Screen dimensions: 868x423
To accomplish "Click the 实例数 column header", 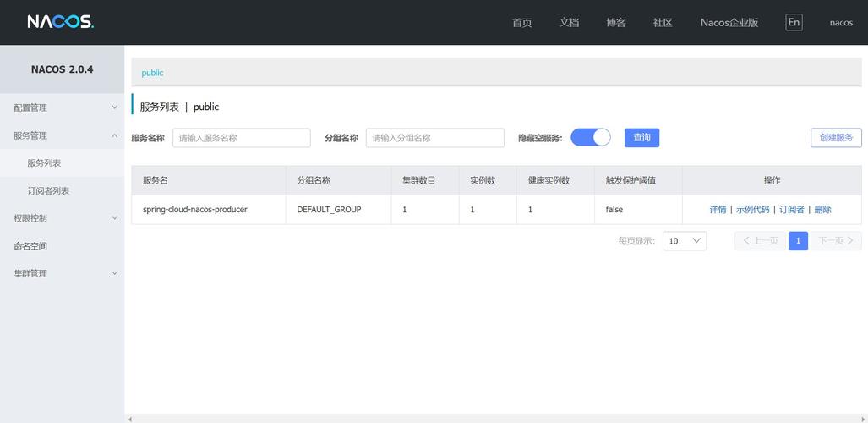I will (x=488, y=180).
